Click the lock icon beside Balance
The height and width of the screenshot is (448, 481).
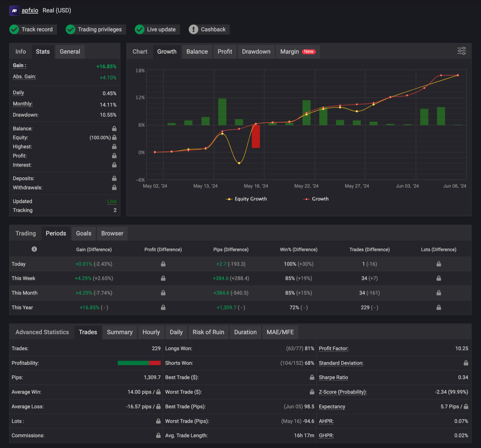coord(114,129)
